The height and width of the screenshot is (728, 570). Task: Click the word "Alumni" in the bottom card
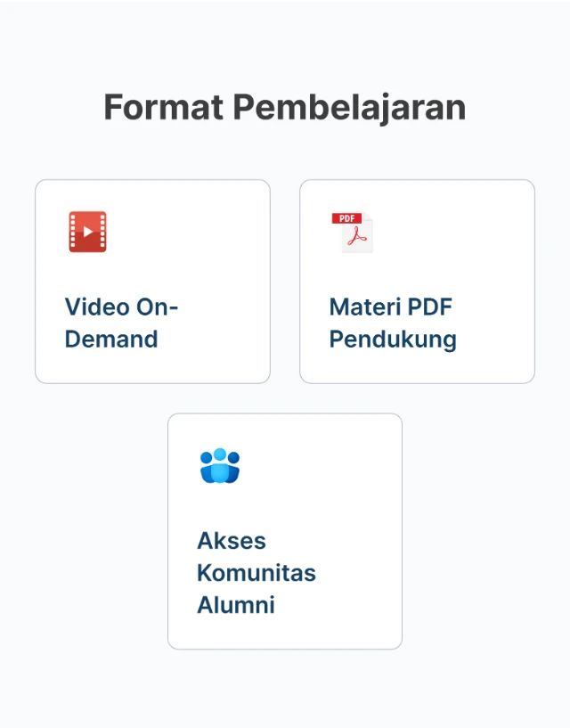tap(236, 605)
